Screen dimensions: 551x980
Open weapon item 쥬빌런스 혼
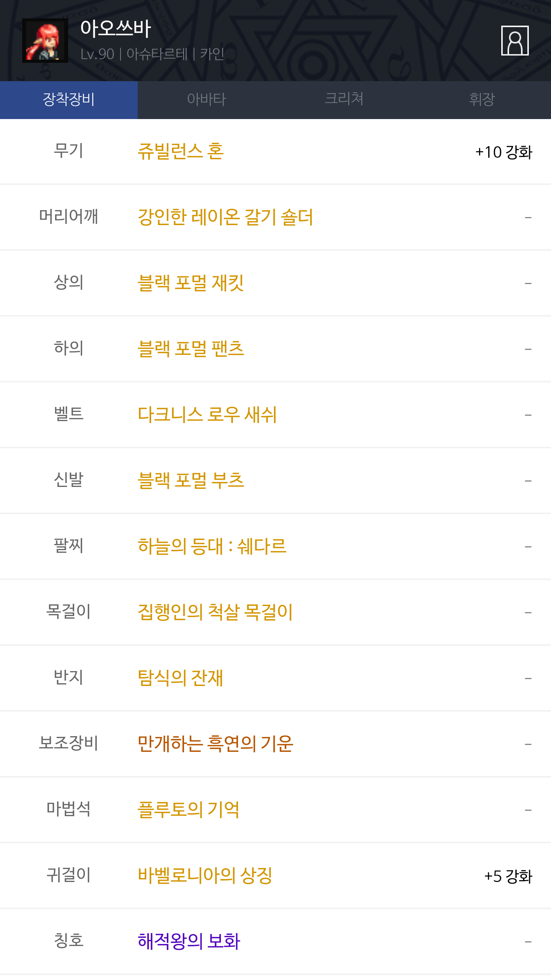[x=181, y=152]
